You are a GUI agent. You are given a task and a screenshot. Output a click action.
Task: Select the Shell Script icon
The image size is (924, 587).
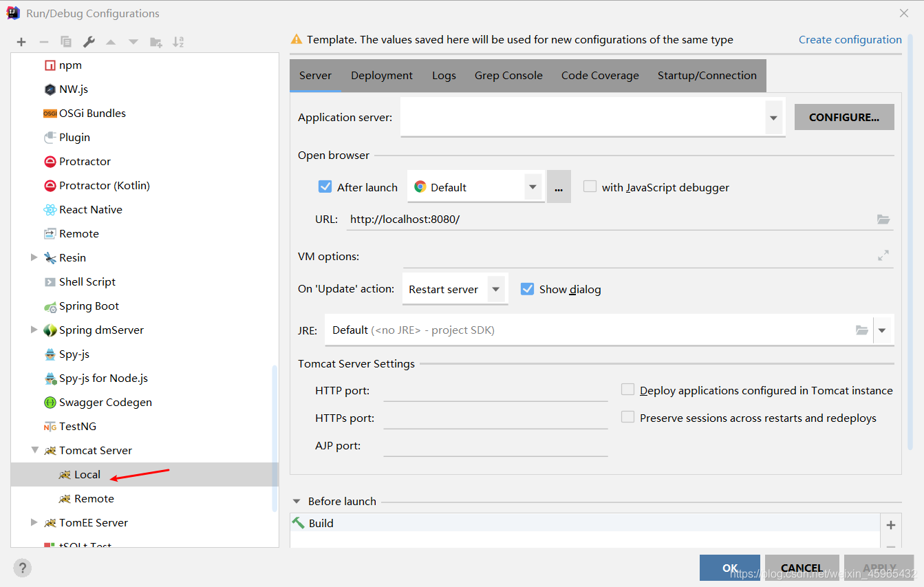click(50, 282)
